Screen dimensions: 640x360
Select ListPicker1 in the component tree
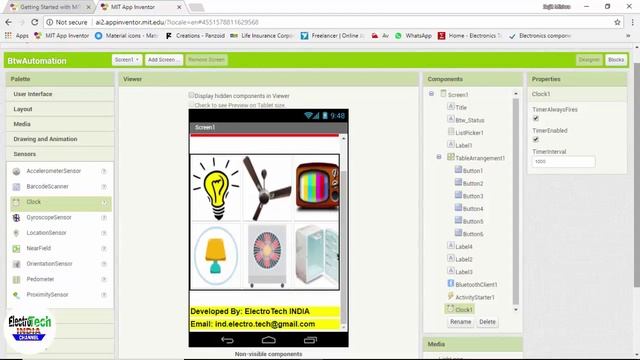tap(469, 133)
